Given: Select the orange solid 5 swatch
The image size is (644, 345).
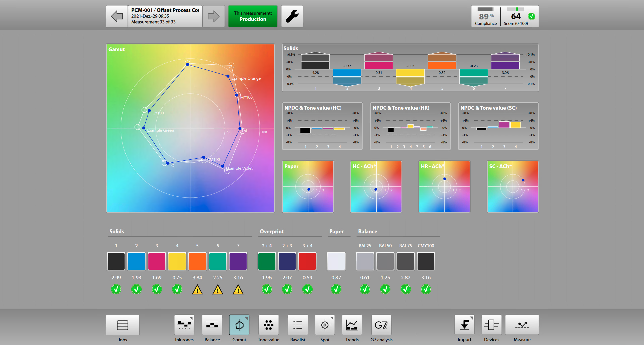Looking at the screenshot, I should (x=197, y=261).
